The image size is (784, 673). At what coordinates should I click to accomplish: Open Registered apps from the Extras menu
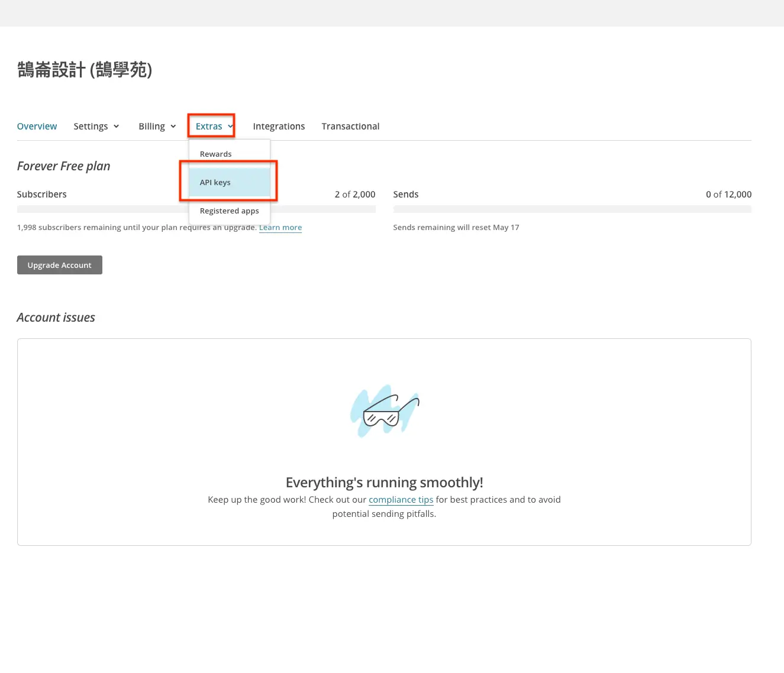[x=230, y=211]
